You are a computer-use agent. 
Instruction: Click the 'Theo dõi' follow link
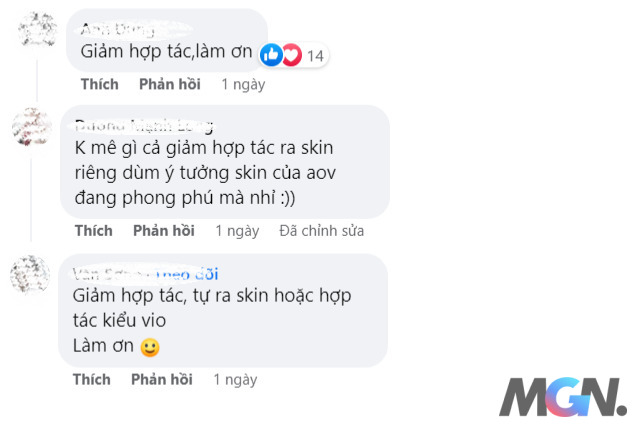[x=187, y=274]
